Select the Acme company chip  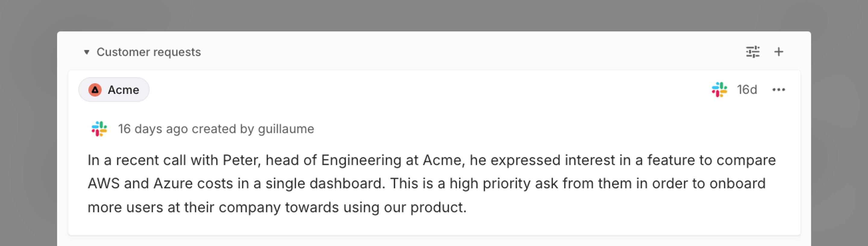point(114,89)
